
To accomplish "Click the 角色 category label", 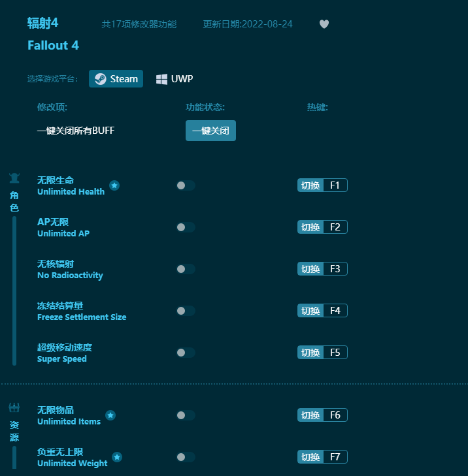I will pos(14,201).
